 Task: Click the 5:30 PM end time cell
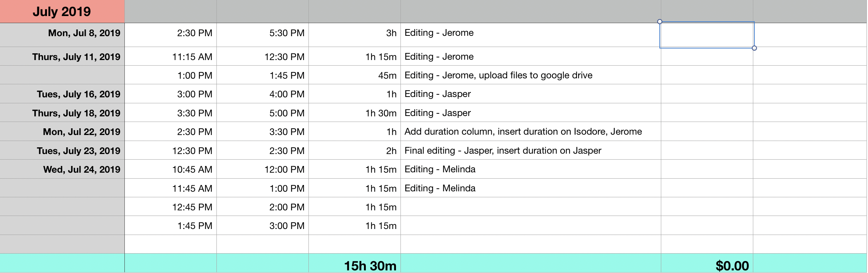263,35
